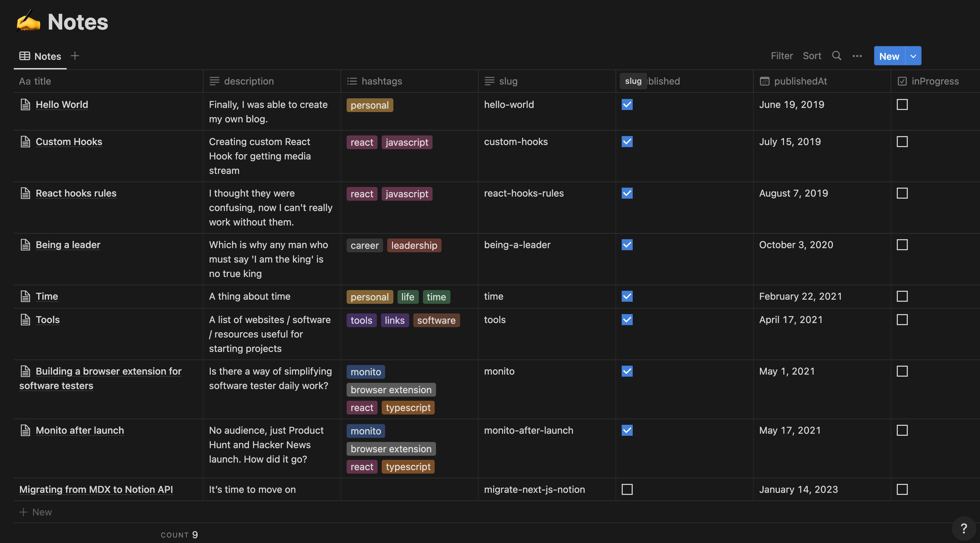Open the help question mark button

point(963,528)
